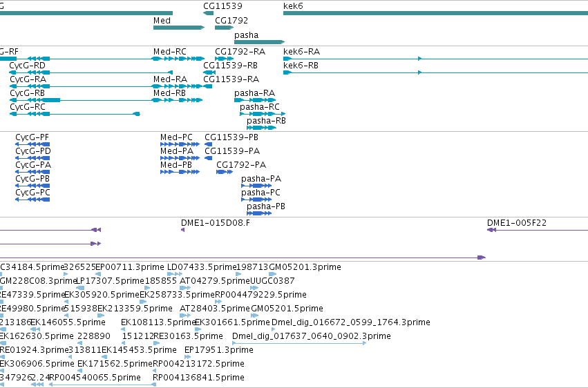Click the UUGC0387 EST label
588x388 pixels.
(x=272, y=281)
